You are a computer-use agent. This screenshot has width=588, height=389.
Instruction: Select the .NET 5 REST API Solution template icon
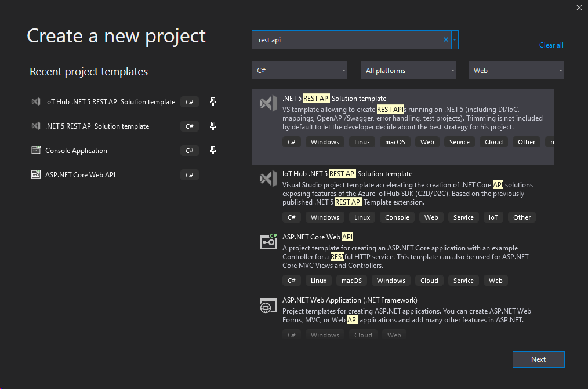268,103
